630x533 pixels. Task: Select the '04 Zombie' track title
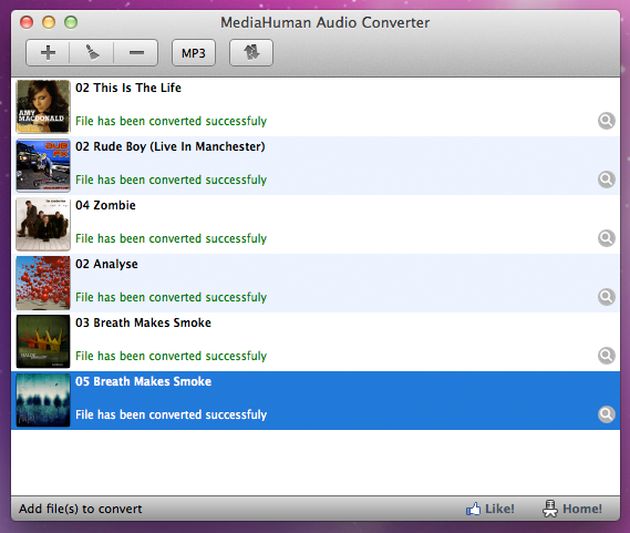tap(106, 205)
